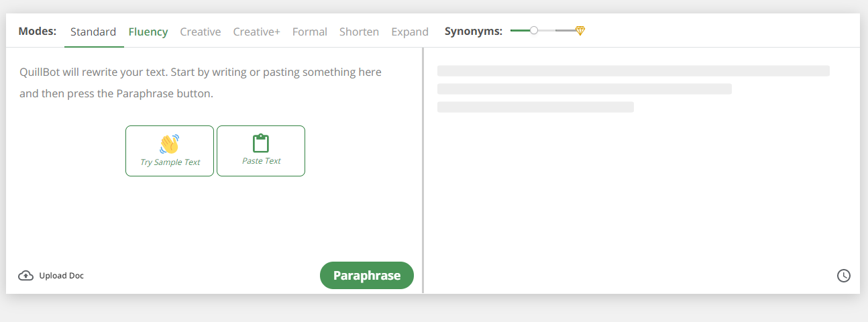The height and width of the screenshot is (322, 868).
Task: Click the Synonyms label
Action: (474, 31)
